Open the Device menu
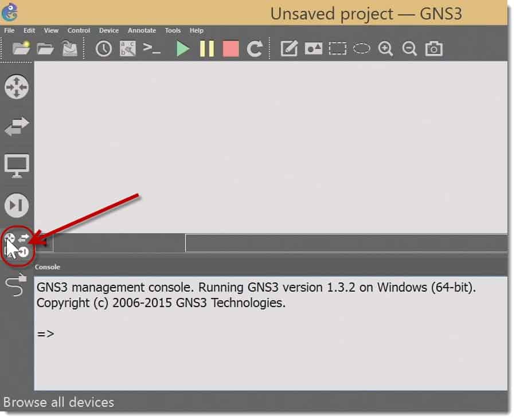This screenshot has width=516, height=420. pos(108,30)
